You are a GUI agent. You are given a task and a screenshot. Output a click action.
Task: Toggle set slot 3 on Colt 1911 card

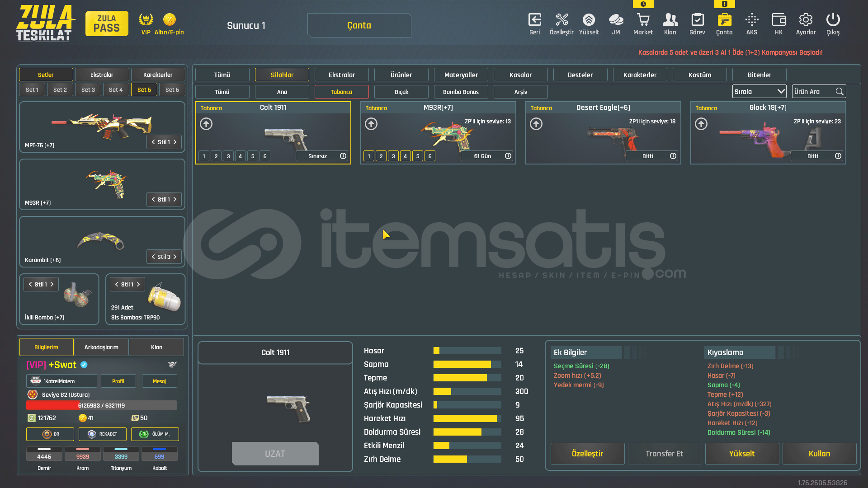tap(228, 156)
